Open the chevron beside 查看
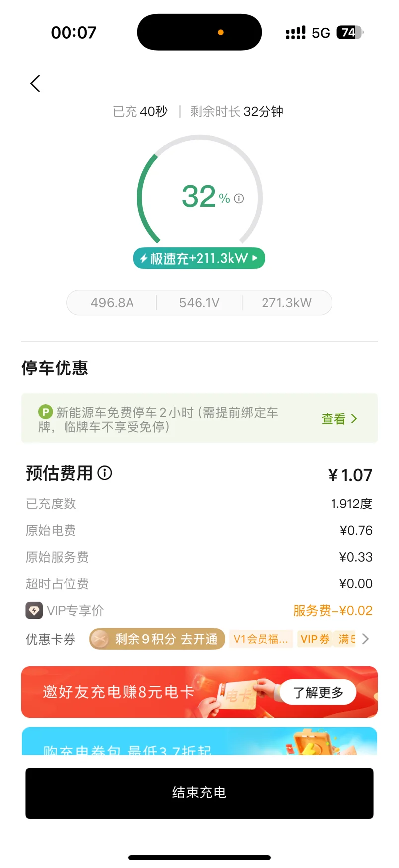 click(x=354, y=419)
